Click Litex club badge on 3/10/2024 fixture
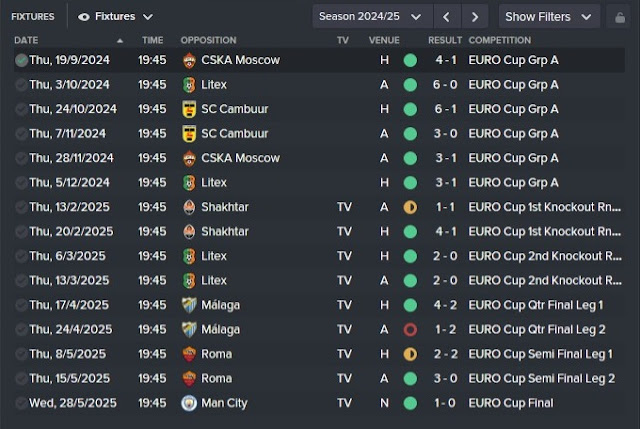Screen dimensions: 640x429 189,85
